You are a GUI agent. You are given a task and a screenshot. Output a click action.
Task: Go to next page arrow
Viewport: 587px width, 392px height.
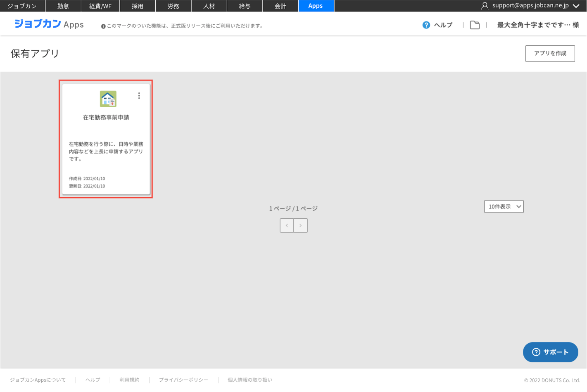301,226
